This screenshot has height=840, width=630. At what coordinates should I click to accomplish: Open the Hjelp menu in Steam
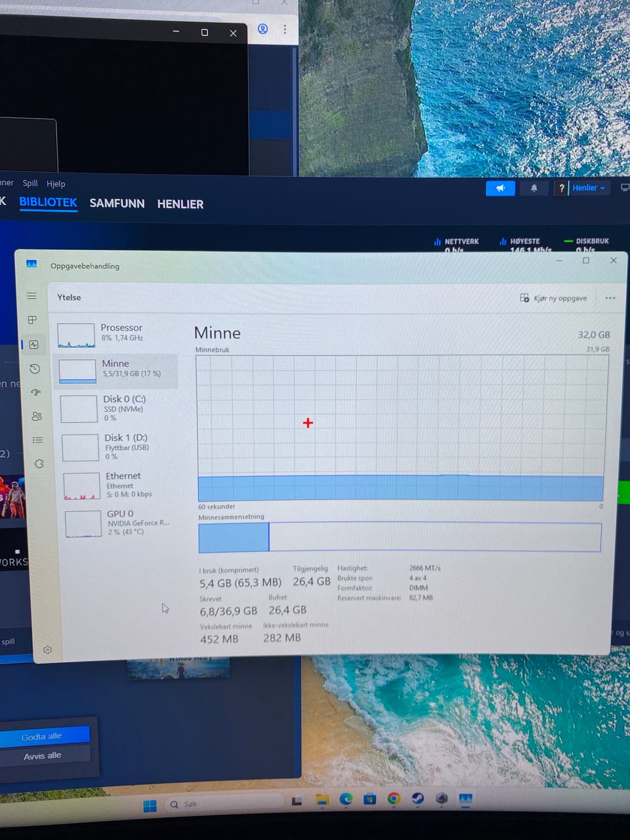pos(56,184)
